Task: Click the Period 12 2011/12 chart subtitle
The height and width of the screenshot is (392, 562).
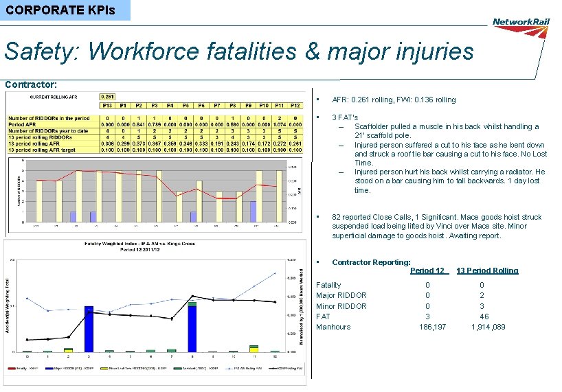Action: click(139, 249)
